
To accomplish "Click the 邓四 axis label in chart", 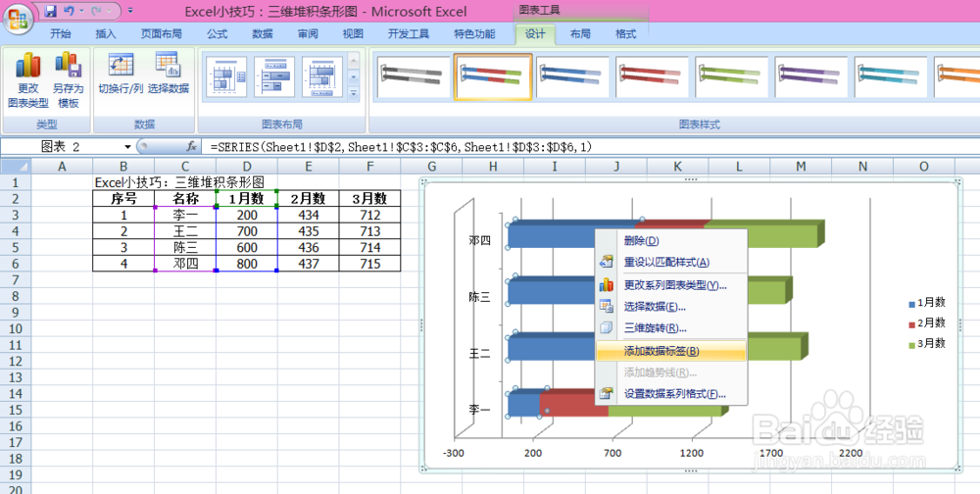I will coord(479,240).
